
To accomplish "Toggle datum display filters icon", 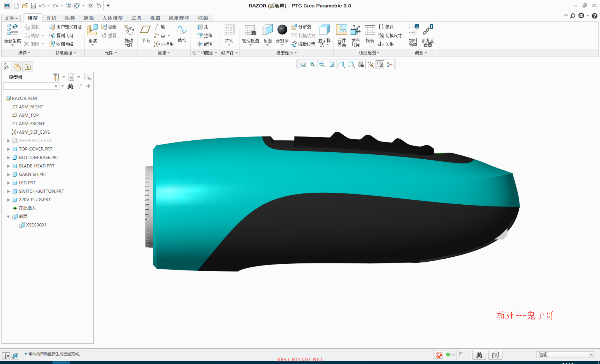I will 370,64.
